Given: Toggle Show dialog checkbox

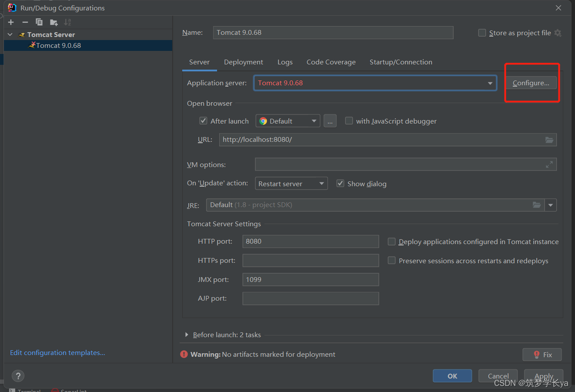Looking at the screenshot, I should tap(340, 183).
